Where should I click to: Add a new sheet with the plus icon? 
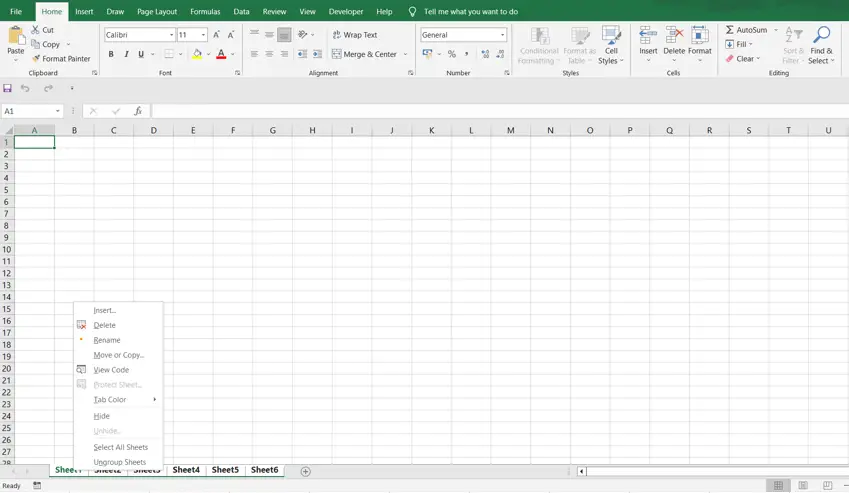(305, 471)
